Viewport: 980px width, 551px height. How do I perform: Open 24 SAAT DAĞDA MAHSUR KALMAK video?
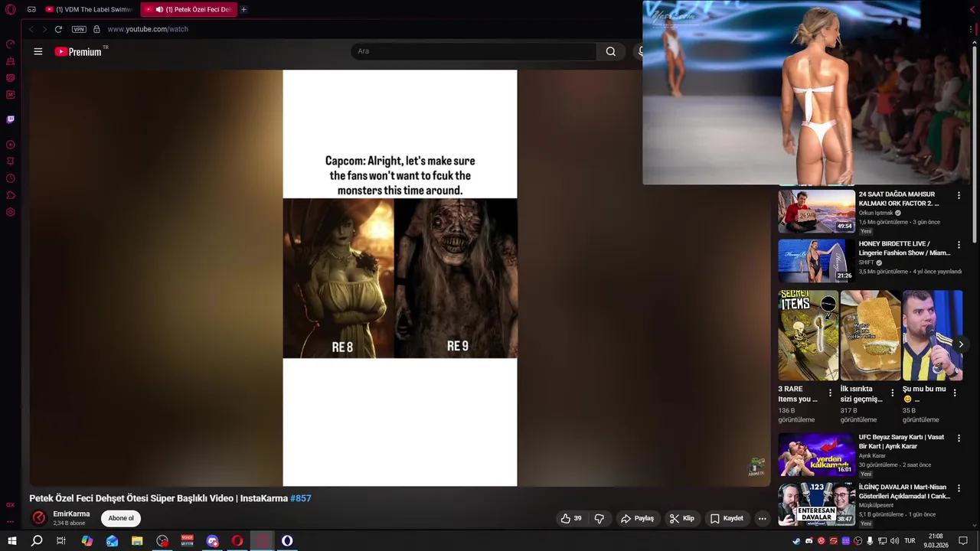[x=816, y=211]
